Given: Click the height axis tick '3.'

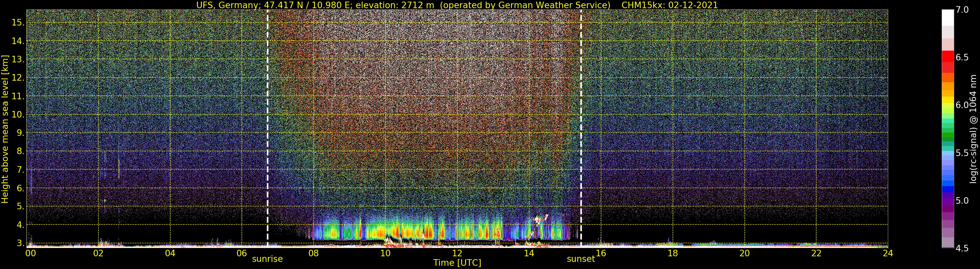Looking at the screenshot, I should tap(20, 243).
